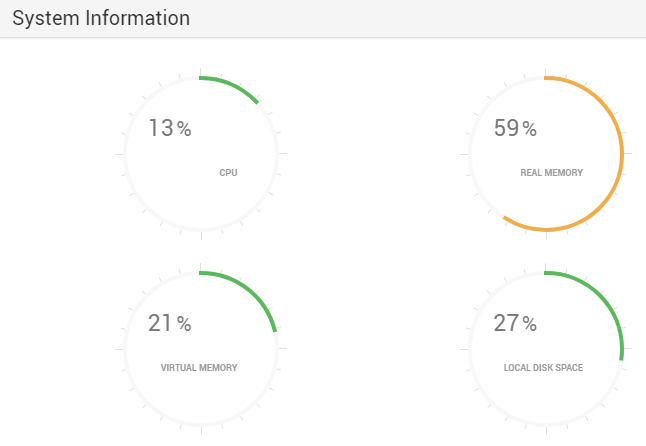This screenshot has width=646, height=446.
Task: Click the 13% CPU usage value
Action: (170, 128)
